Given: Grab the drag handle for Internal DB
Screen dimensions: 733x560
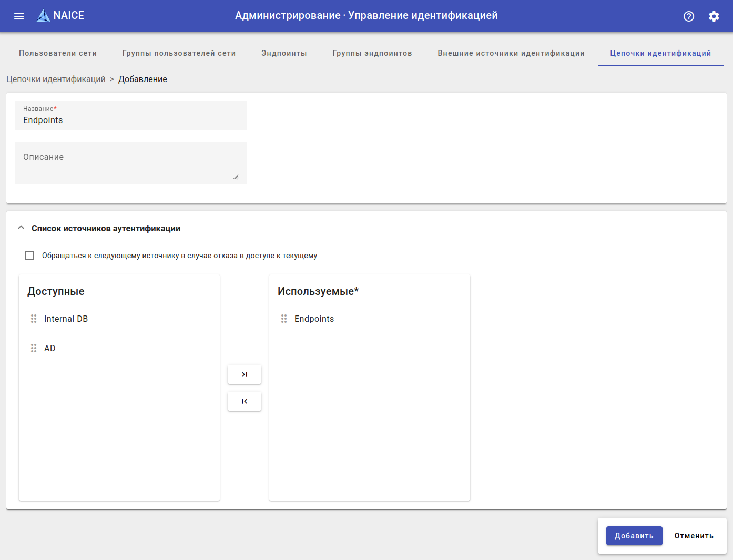Looking at the screenshot, I should click(34, 319).
